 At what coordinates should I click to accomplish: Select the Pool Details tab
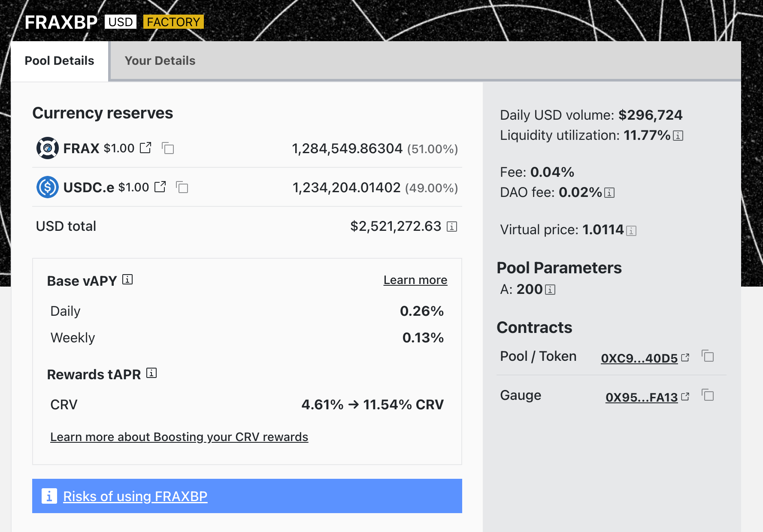(x=59, y=61)
